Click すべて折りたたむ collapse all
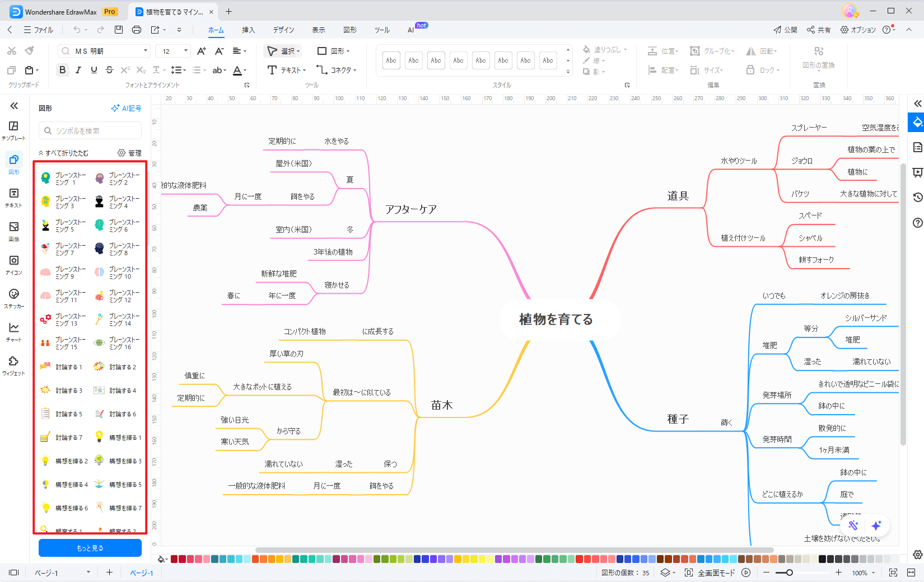This screenshot has height=582, width=924. click(63, 153)
